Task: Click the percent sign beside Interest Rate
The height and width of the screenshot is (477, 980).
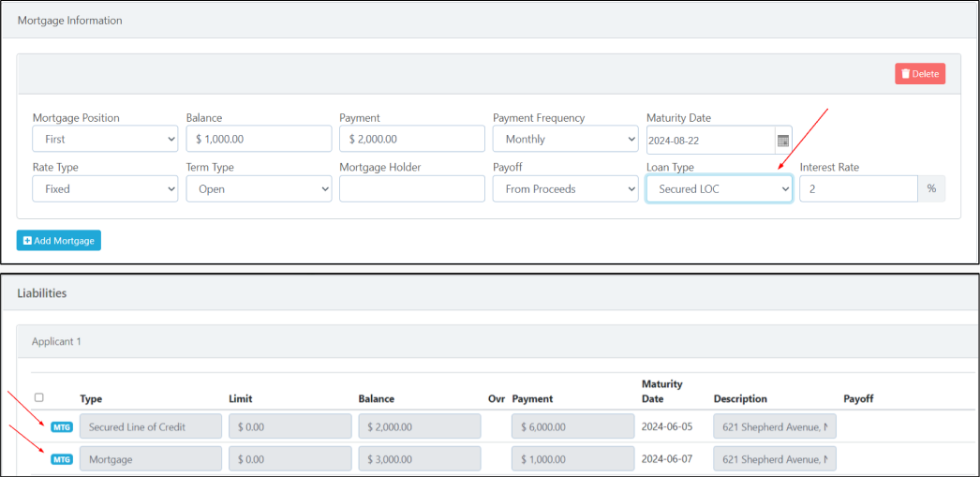Action: [931, 189]
